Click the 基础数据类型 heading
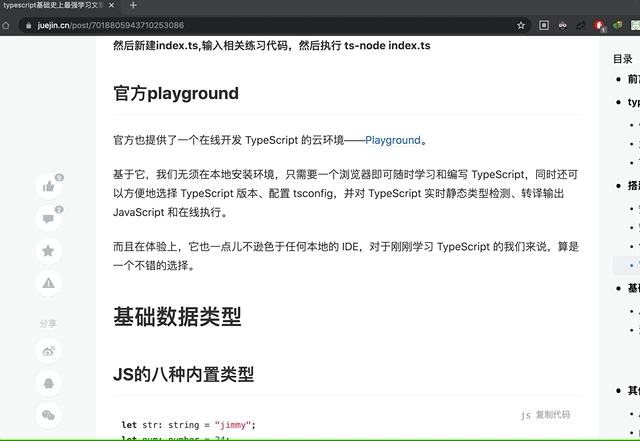640x441 pixels. [177, 316]
